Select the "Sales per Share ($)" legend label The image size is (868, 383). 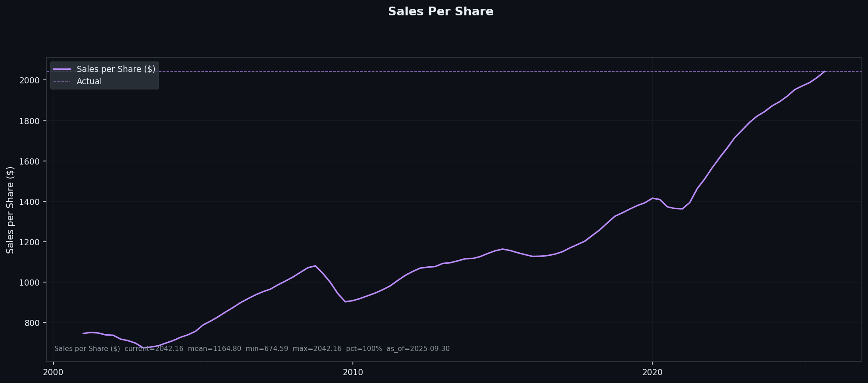116,69
